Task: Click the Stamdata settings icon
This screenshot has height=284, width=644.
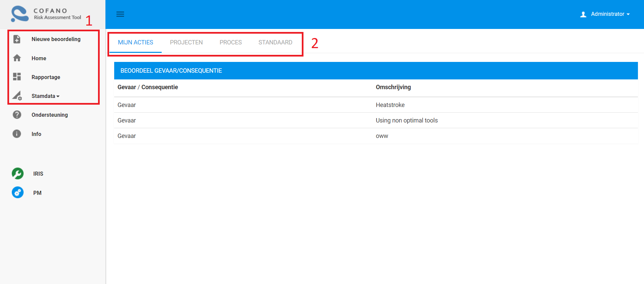Action: pyautogui.click(x=17, y=96)
